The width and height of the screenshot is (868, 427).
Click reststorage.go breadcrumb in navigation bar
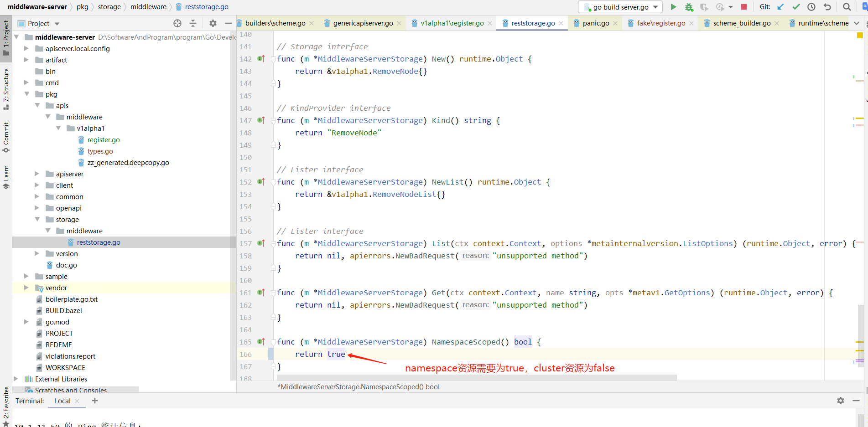click(202, 7)
